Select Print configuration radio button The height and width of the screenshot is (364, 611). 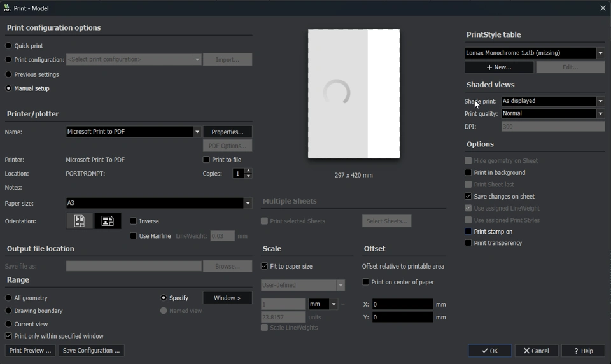(8, 60)
